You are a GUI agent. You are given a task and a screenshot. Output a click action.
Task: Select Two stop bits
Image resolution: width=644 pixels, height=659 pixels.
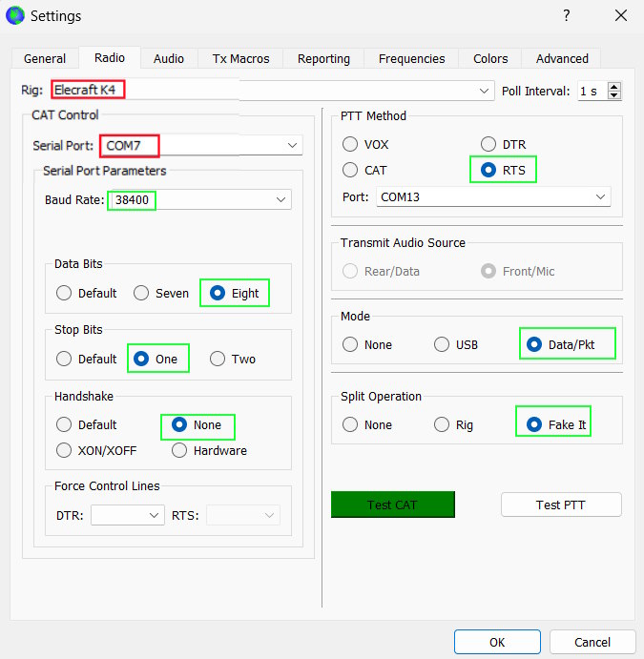(218, 359)
